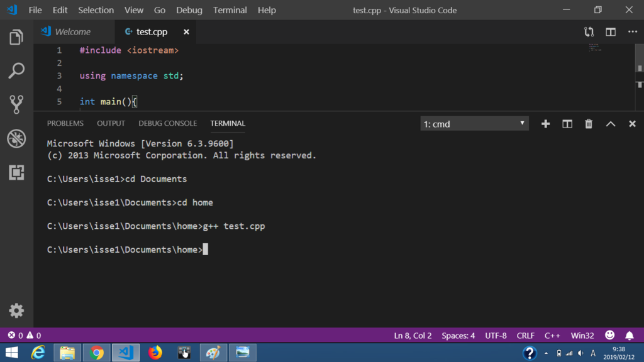Open the Go menu
The image size is (644, 362).
coord(159,10)
